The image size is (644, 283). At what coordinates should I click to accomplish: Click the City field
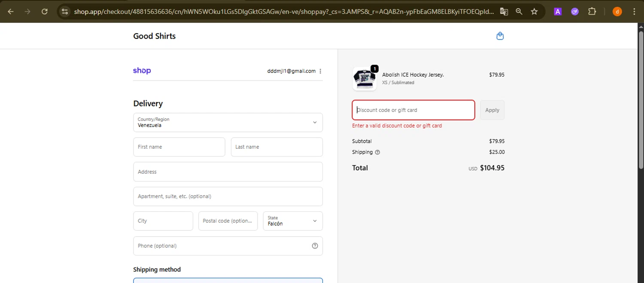click(163, 221)
